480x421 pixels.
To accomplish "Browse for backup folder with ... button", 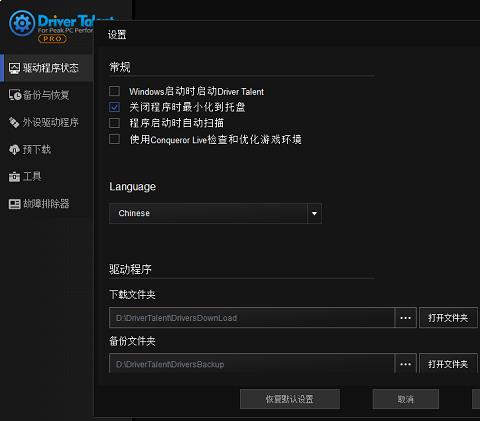I will tap(405, 364).
